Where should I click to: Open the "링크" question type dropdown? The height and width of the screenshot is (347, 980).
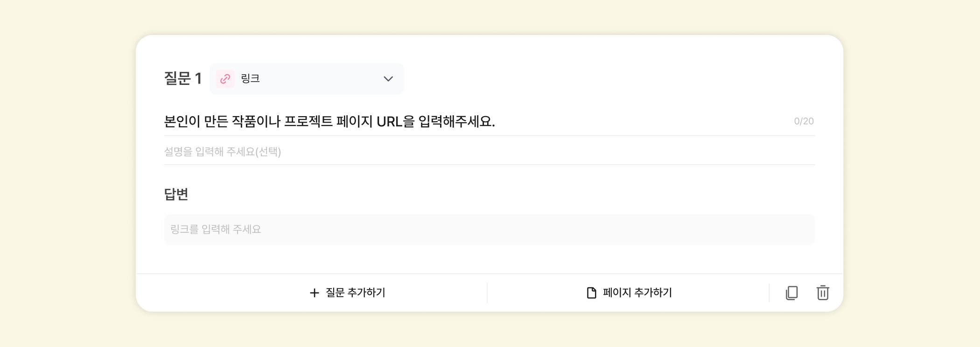(x=306, y=79)
